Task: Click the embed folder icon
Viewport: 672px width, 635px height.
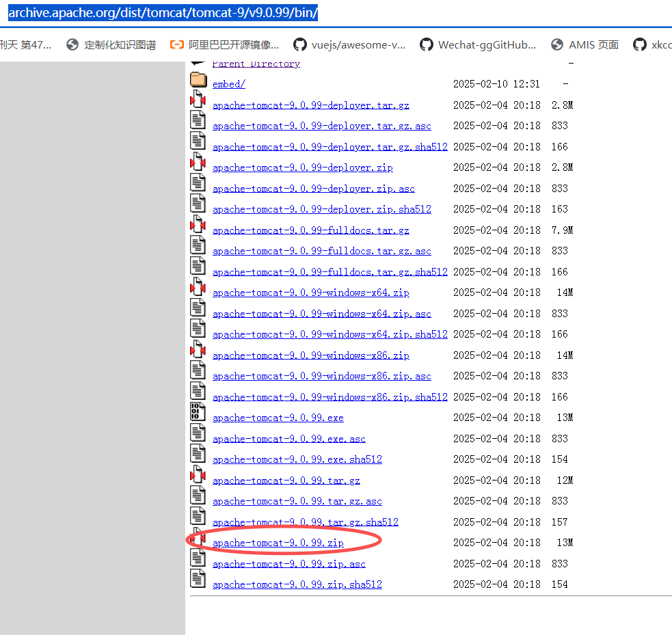Action: click(x=198, y=80)
